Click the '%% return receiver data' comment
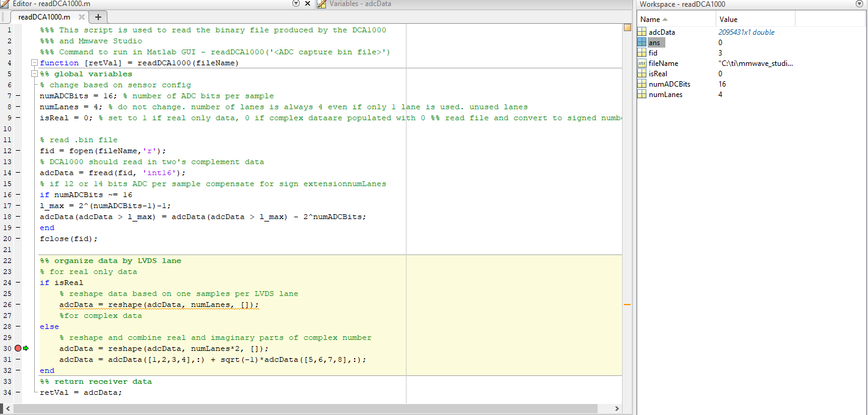Image resolution: width=868 pixels, height=415 pixels. [96, 381]
